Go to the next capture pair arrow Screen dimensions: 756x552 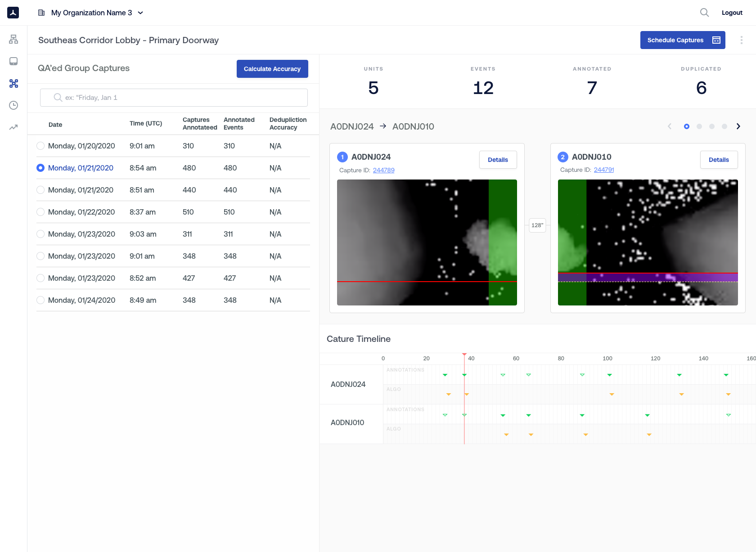pyautogui.click(x=738, y=126)
